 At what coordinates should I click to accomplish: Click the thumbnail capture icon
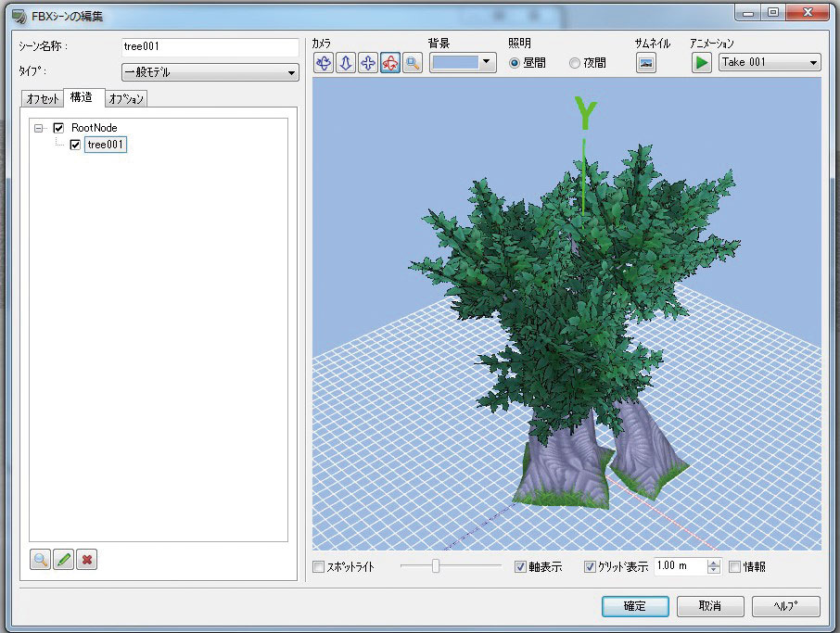pyautogui.click(x=646, y=63)
